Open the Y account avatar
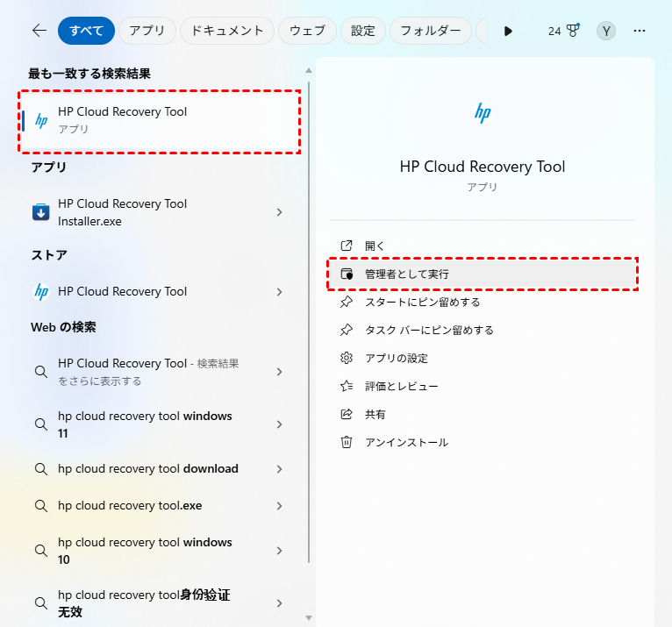672x627 pixels. tap(606, 31)
